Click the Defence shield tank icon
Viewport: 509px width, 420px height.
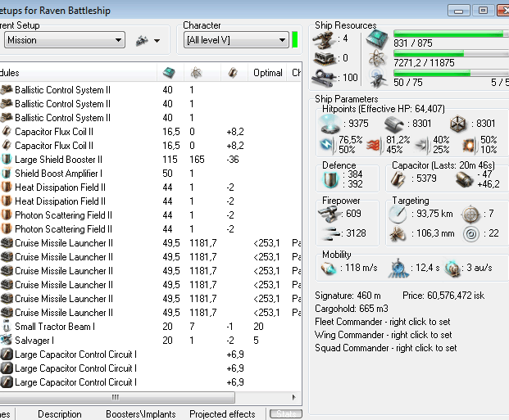click(x=331, y=179)
